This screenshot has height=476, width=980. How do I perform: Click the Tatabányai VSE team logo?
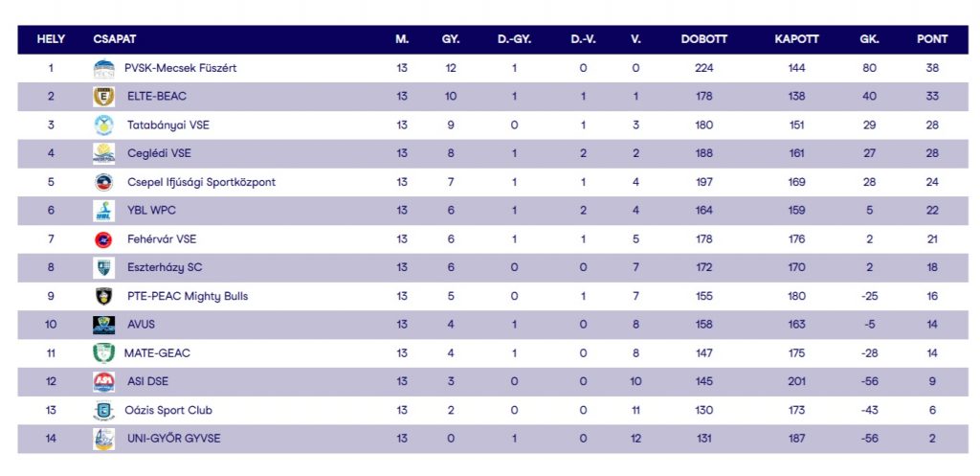pyautogui.click(x=103, y=125)
